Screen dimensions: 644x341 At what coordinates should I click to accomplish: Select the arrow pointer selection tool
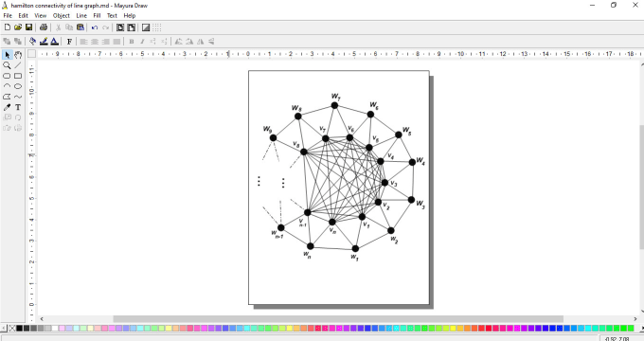pyautogui.click(x=7, y=55)
